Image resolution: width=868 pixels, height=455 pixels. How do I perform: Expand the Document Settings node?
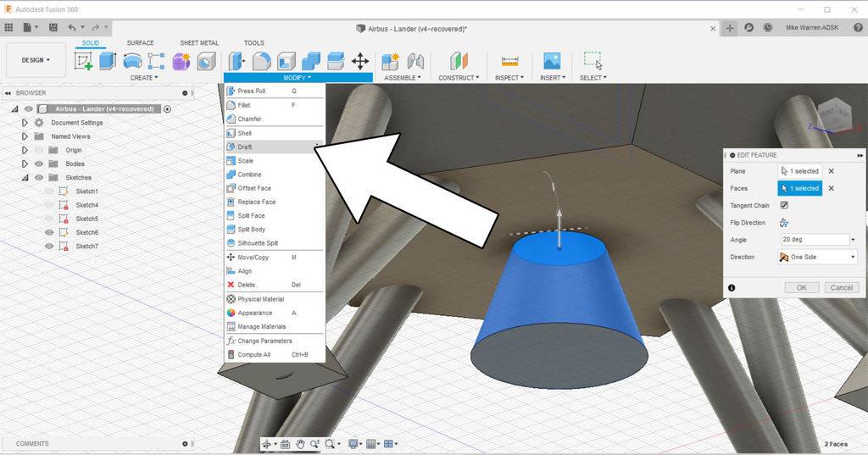tap(25, 122)
